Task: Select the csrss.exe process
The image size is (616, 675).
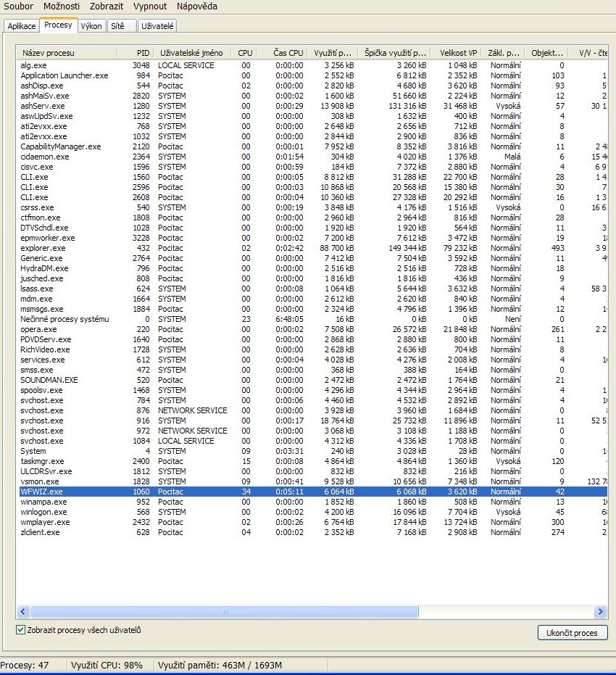Action: tap(313, 207)
